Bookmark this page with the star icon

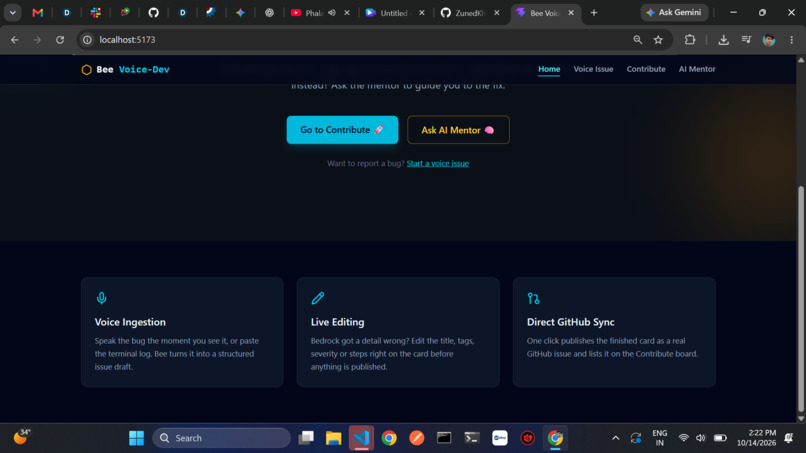658,40
